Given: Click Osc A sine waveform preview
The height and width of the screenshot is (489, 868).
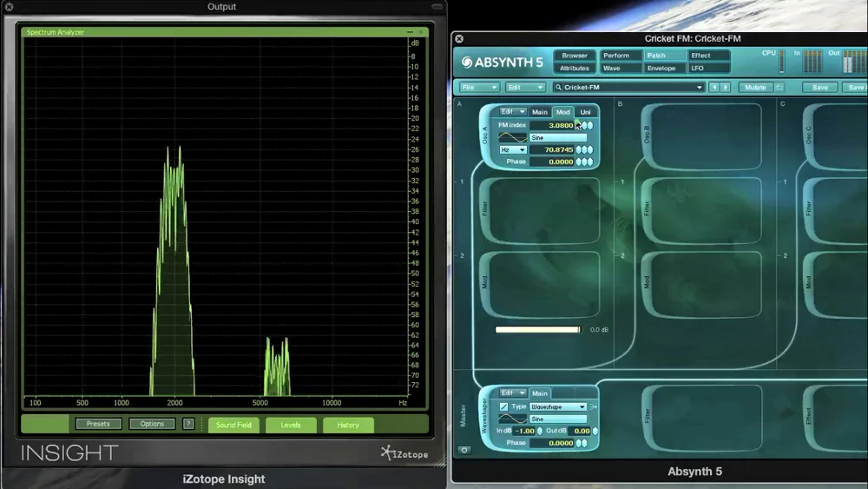Looking at the screenshot, I should [512, 137].
